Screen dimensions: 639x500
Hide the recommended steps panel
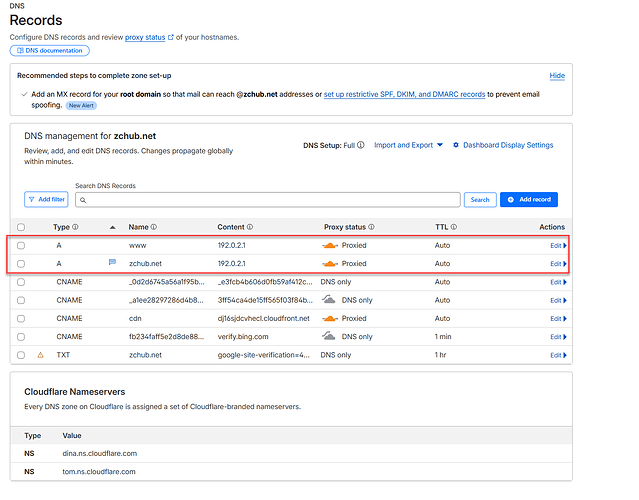coord(557,75)
